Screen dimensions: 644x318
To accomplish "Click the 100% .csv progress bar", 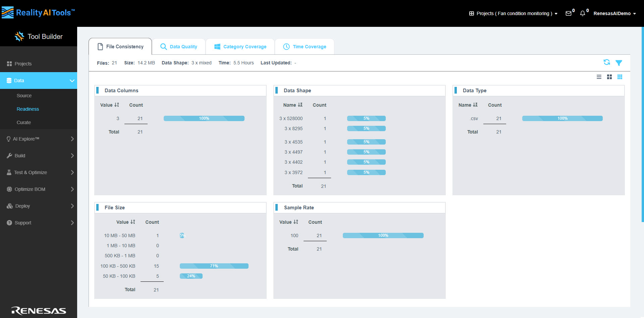I will pyautogui.click(x=562, y=118).
